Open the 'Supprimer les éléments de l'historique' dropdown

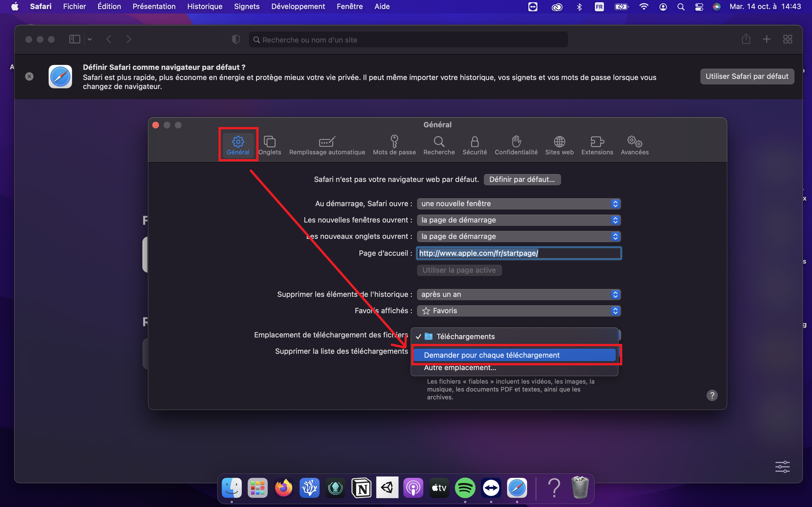(x=518, y=294)
